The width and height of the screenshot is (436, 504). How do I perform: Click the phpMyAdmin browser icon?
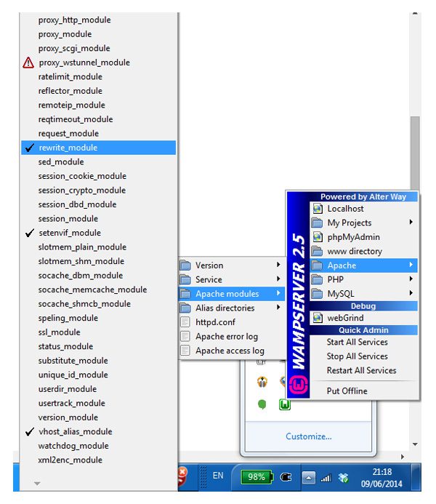tap(318, 237)
